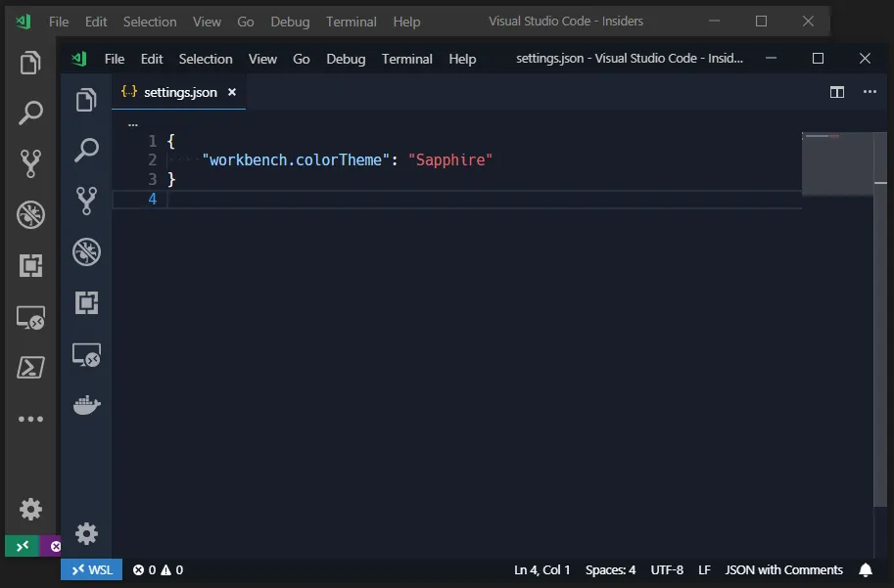This screenshot has height=588, width=894.
Task: Select the settings.json editor tab
Action: 178,92
